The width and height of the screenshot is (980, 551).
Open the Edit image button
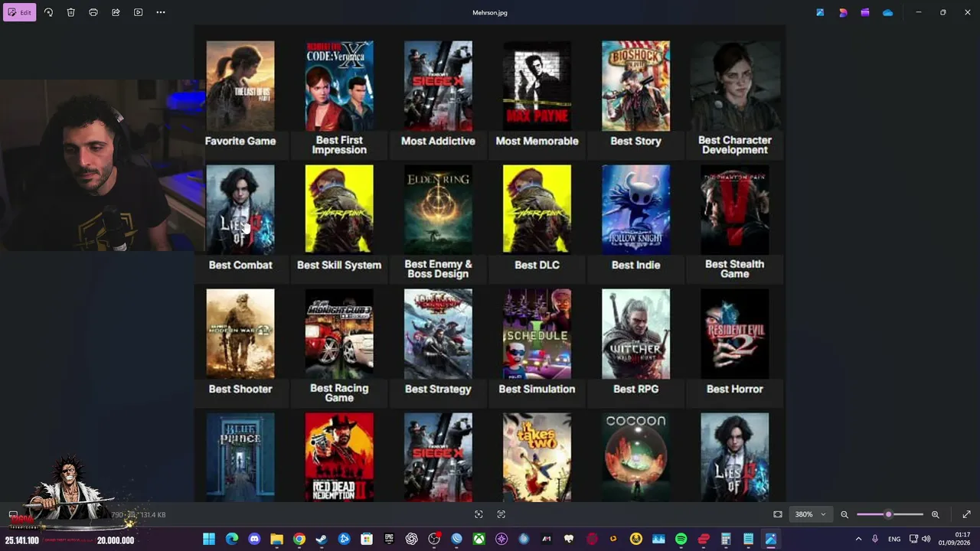19,12
